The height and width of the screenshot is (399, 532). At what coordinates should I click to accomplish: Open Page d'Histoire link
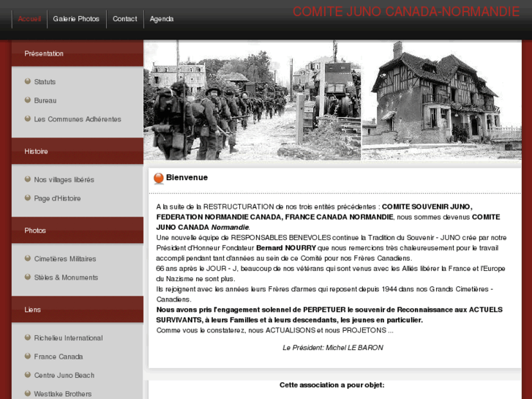click(57, 198)
